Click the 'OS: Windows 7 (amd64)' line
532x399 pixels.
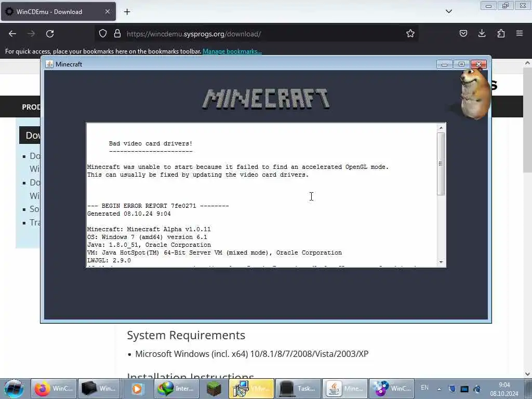tap(147, 237)
